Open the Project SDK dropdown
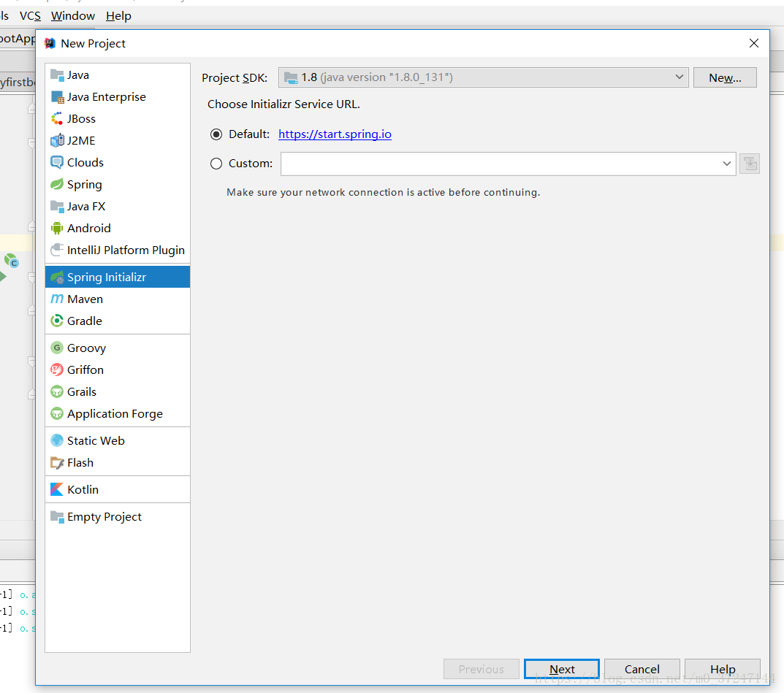Viewport: 784px width, 693px height. coord(483,77)
